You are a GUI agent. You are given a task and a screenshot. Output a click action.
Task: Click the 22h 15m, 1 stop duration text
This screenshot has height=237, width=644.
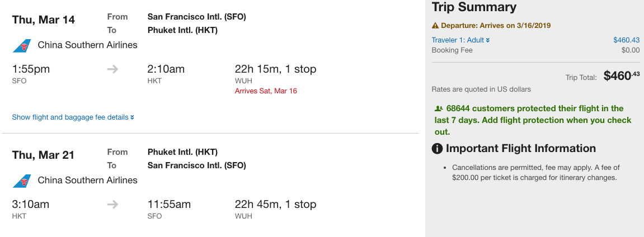click(x=275, y=69)
